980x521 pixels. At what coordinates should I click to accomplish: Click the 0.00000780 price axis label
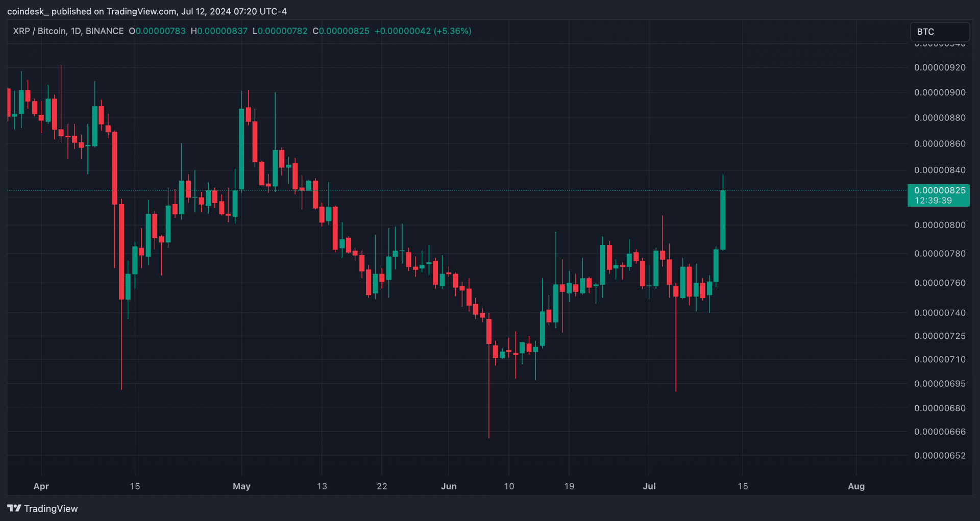940,254
